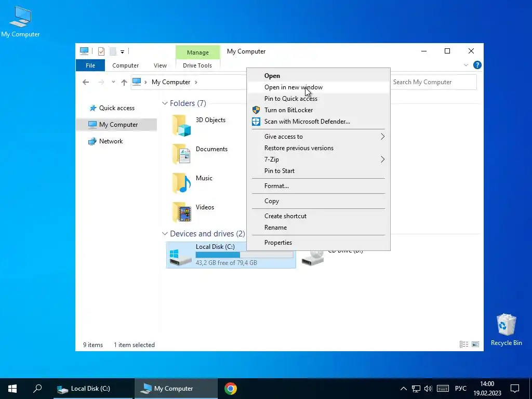Switch to the View ribbon tab
Image resolution: width=532 pixels, height=399 pixels.
160,65
